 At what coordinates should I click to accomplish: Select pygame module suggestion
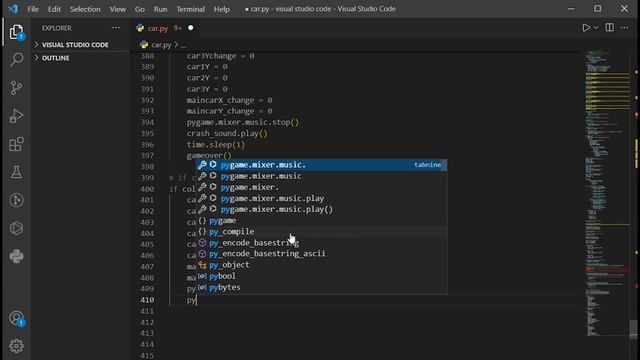(x=322, y=220)
